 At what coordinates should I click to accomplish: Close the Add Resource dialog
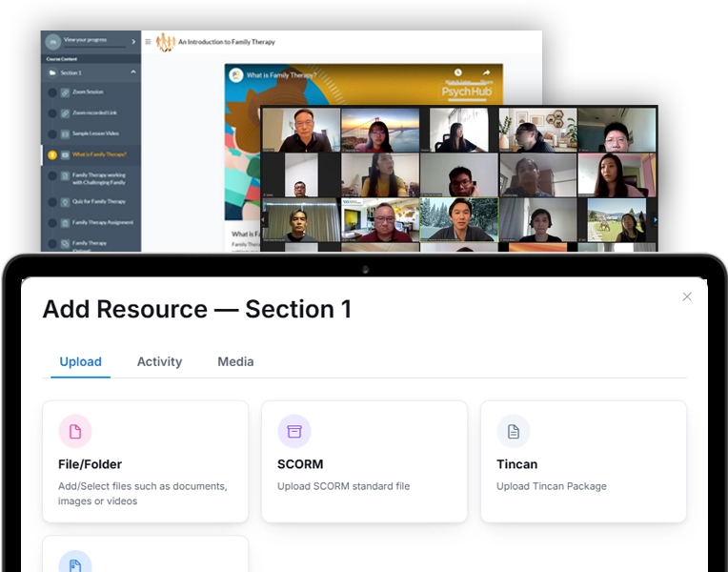(x=687, y=296)
